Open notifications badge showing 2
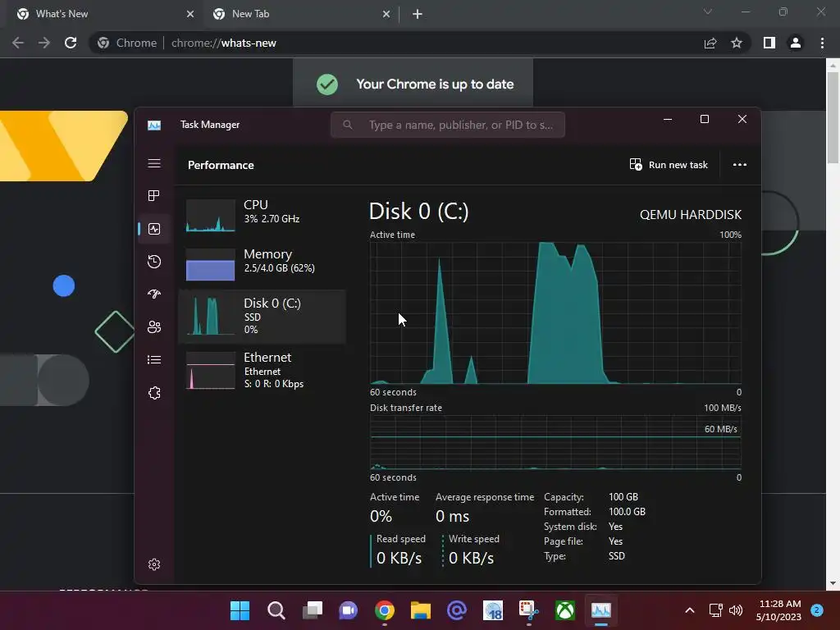Viewport: 840px width, 630px height. (817, 610)
